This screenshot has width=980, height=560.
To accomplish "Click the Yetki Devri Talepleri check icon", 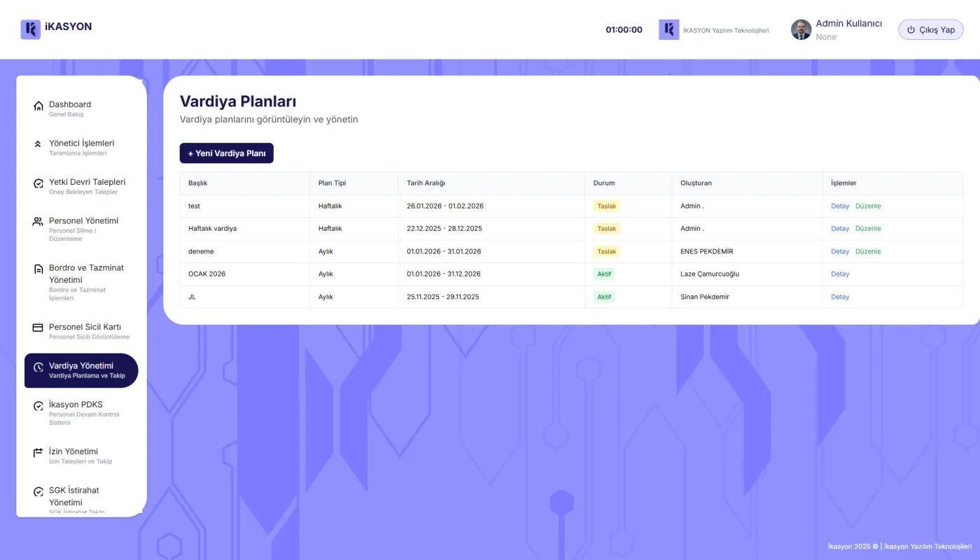I will pyautogui.click(x=38, y=183).
